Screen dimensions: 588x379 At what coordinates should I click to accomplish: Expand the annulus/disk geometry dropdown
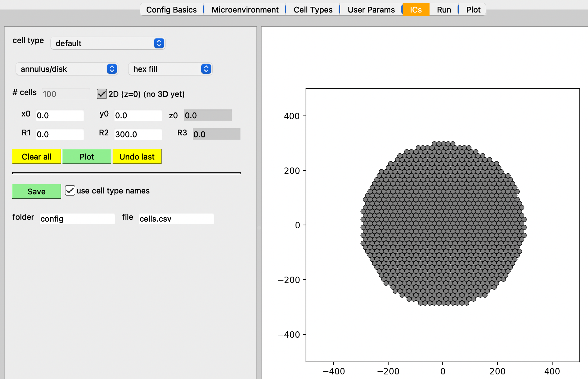[67, 69]
